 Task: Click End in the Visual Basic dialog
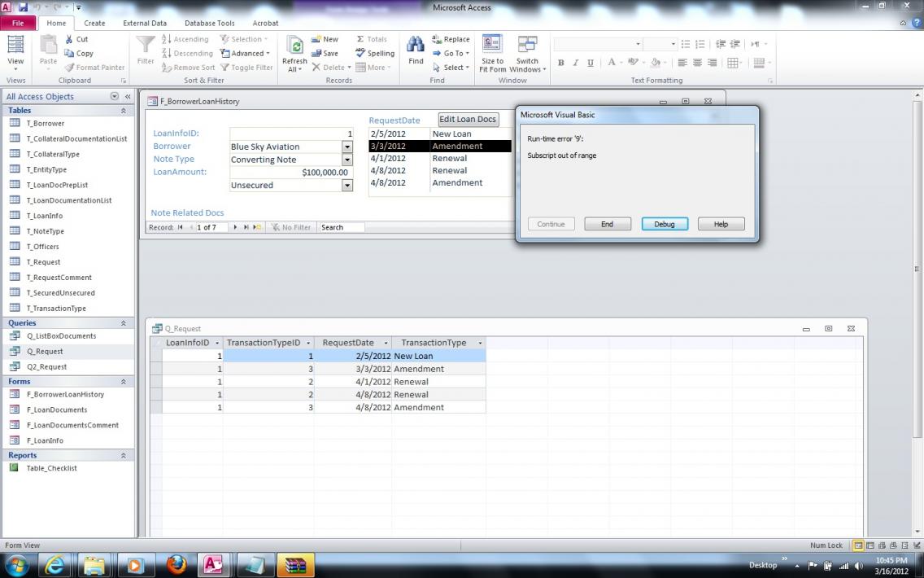tap(608, 224)
